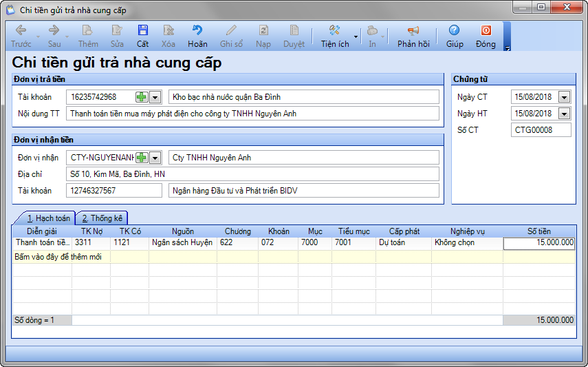Viewport: 588px width, 367px height.
Task: Edit the Địa chỉ address field
Action: pyautogui.click(x=252, y=174)
